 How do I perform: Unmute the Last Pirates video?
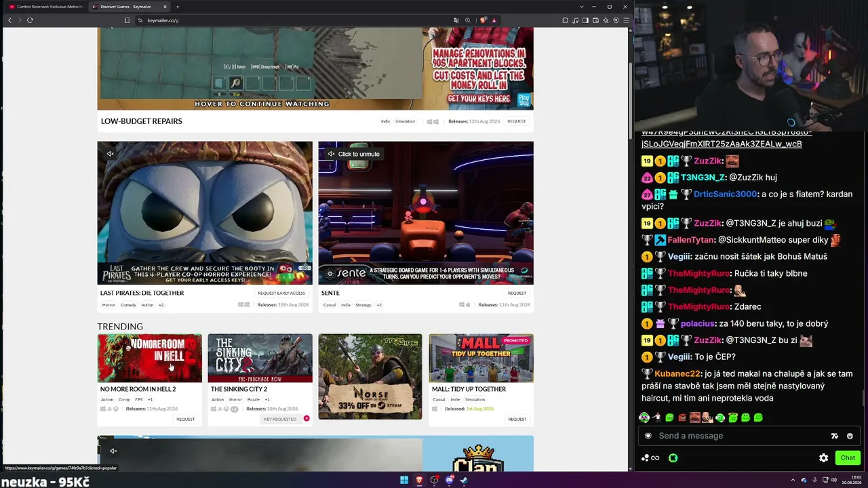pos(110,154)
